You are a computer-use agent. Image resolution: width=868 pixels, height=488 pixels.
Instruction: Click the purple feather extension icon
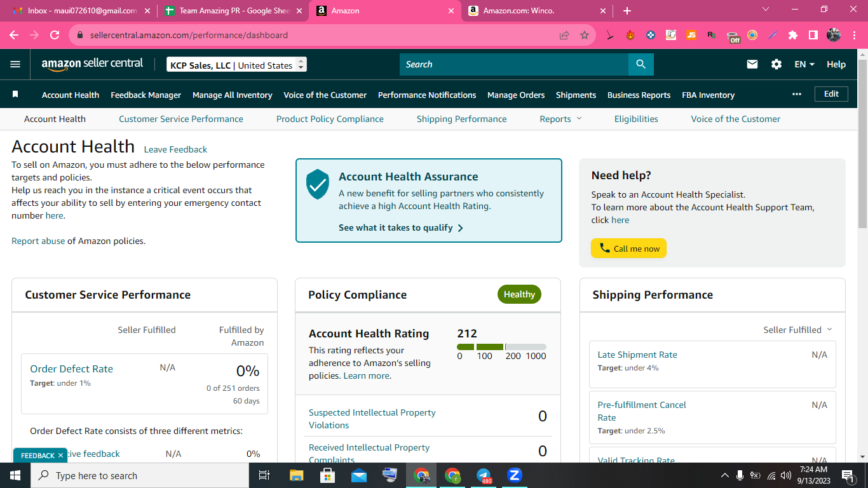coord(773,36)
